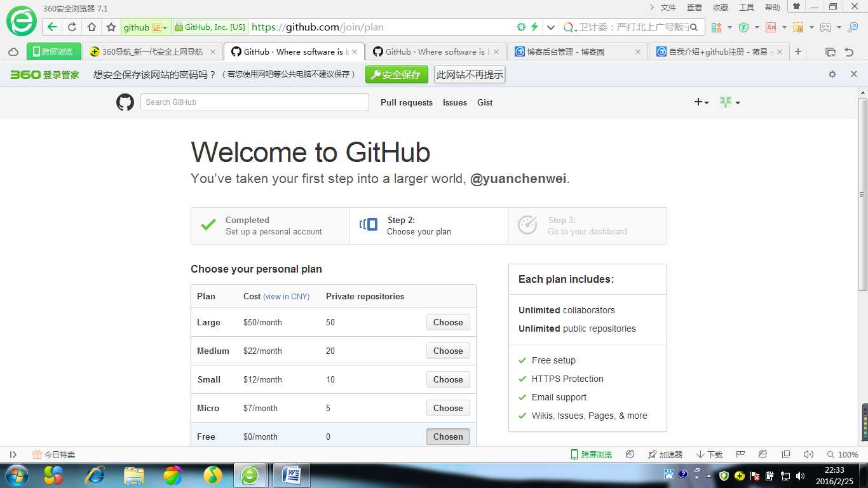This screenshot has height=488, width=868.
Task: Open Gist link in GitHub header
Action: point(485,102)
